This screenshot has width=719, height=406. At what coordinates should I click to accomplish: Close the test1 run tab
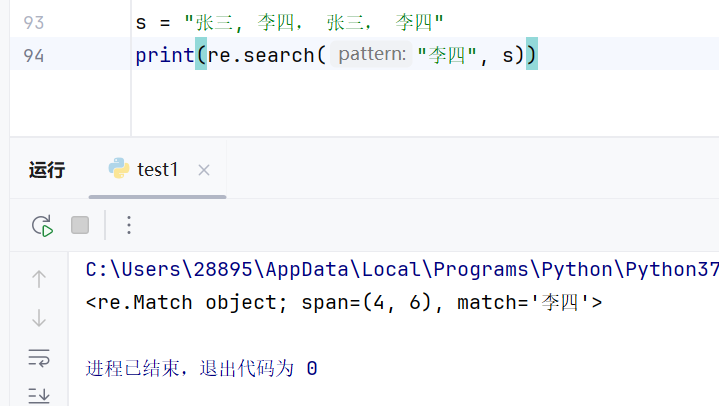tap(204, 170)
